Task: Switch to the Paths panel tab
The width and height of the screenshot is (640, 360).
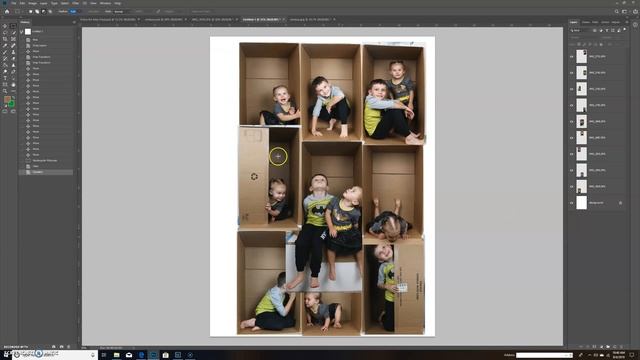Action: pyautogui.click(x=596, y=22)
